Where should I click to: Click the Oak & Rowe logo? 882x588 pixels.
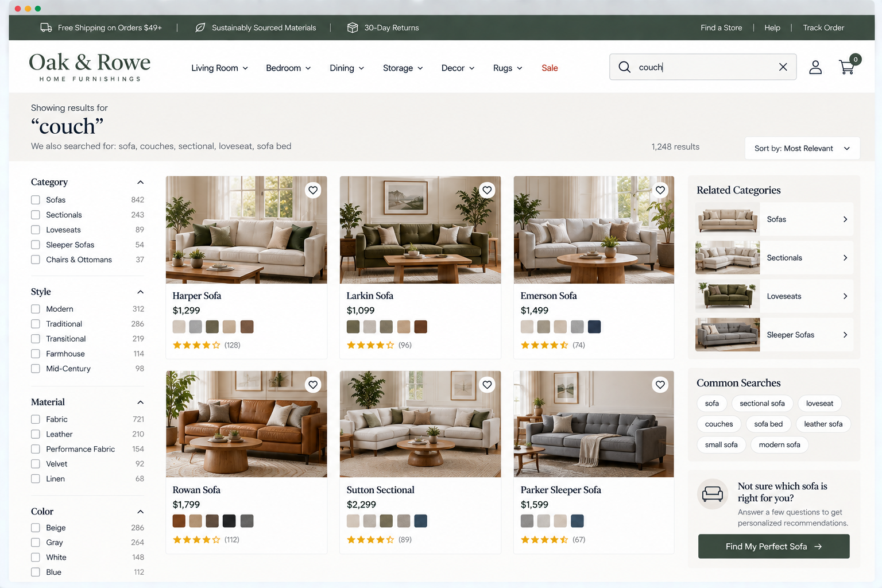pyautogui.click(x=90, y=67)
